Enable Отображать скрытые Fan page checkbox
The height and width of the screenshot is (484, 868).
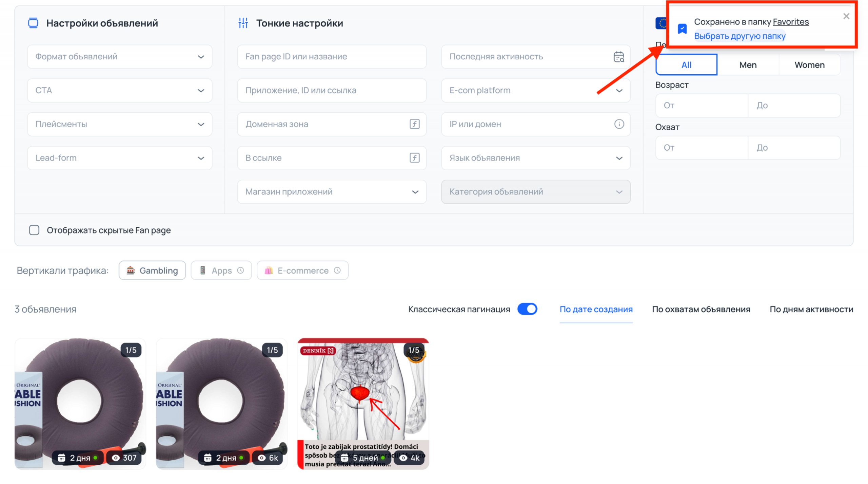[x=34, y=230]
